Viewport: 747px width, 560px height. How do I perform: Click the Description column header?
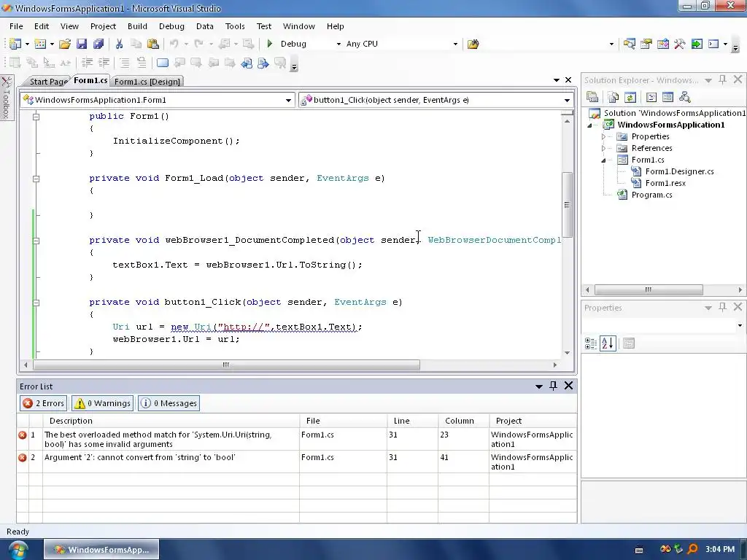[x=171, y=421]
